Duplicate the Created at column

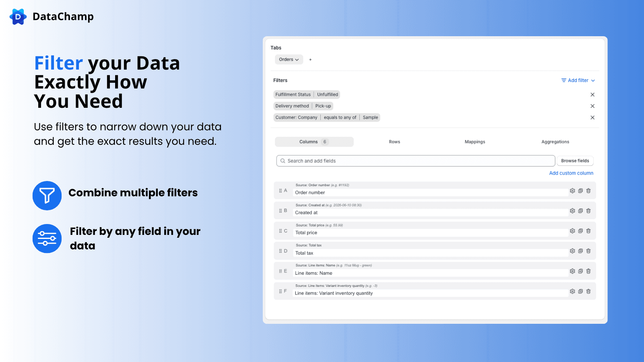[x=580, y=211]
